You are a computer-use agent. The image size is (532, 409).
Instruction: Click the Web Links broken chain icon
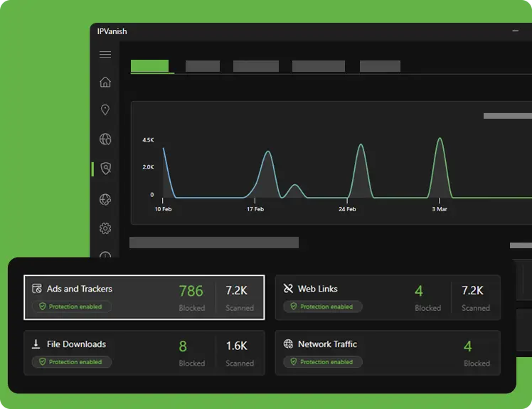pyautogui.click(x=288, y=289)
